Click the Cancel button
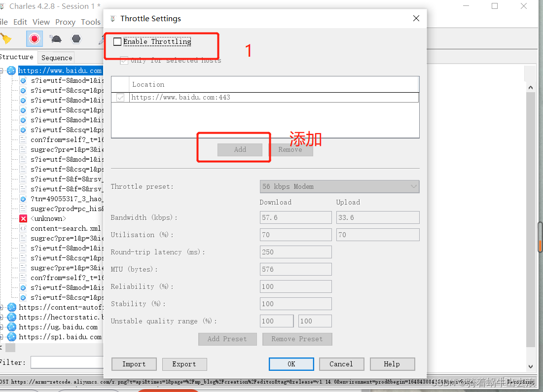The image size is (543, 392). click(x=341, y=364)
